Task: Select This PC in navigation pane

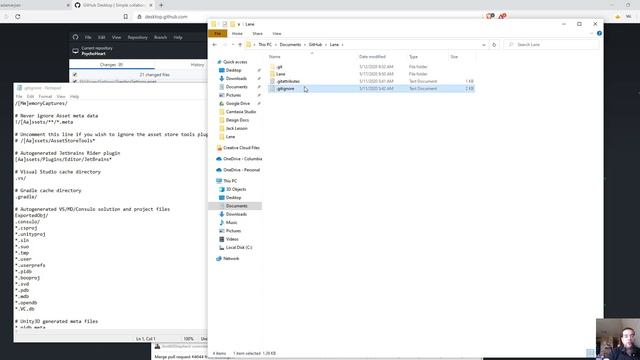Action: (x=230, y=181)
